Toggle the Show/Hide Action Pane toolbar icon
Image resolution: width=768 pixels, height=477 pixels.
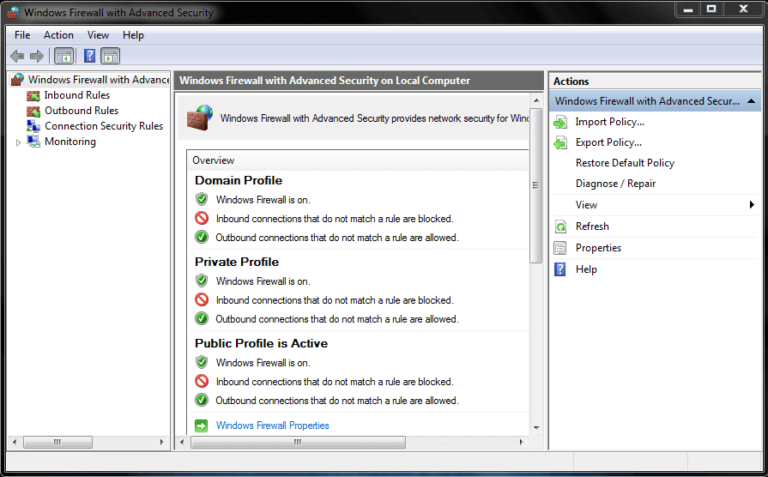110,56
